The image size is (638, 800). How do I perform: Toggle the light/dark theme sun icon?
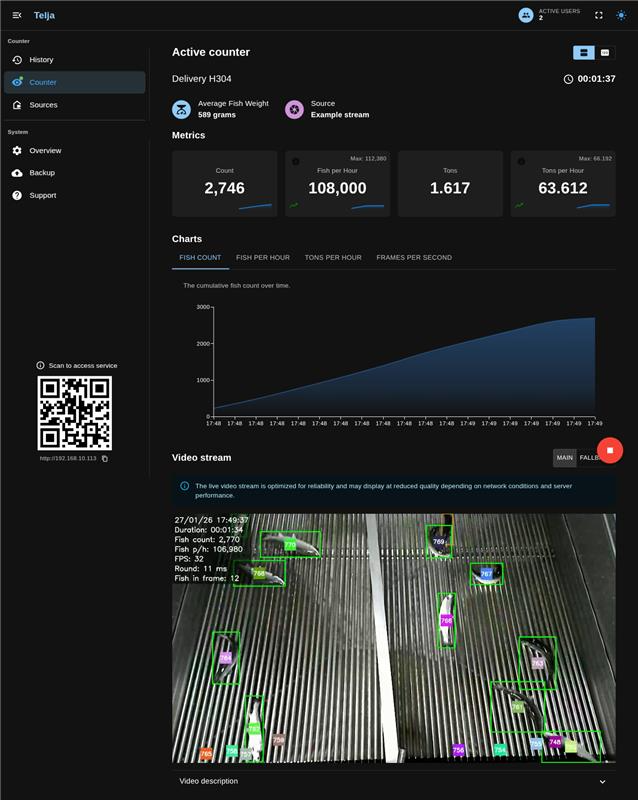tap(620, 15)
